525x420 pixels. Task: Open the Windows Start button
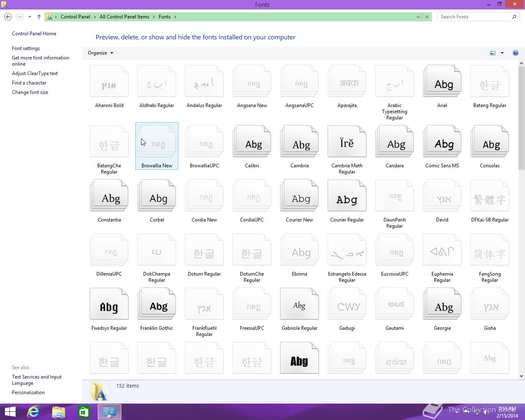pos(10,412)
